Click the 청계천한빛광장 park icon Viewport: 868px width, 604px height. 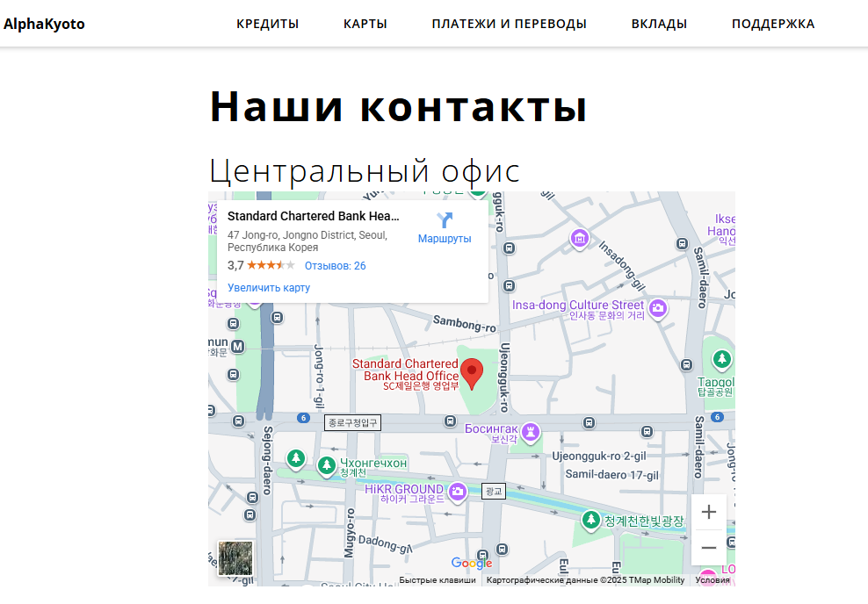coord(591,520)
